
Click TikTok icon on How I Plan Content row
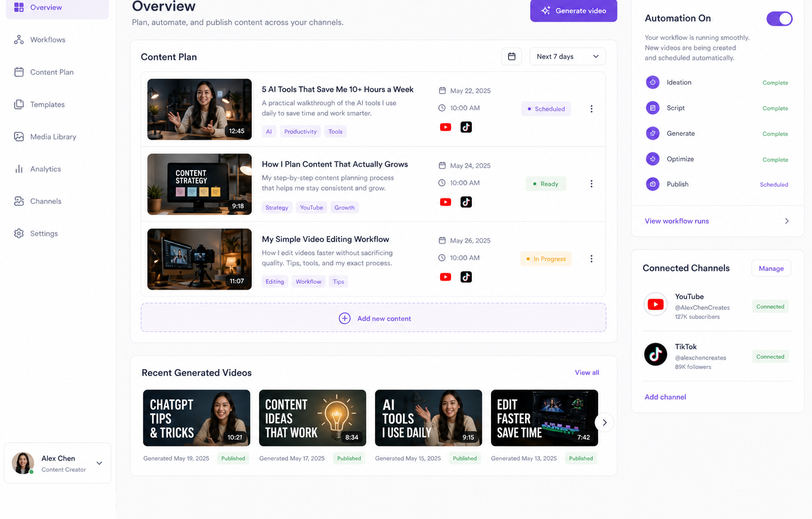466,202
